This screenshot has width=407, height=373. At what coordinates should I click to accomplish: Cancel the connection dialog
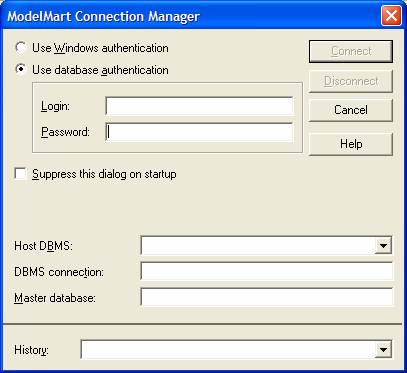(351, 110)
